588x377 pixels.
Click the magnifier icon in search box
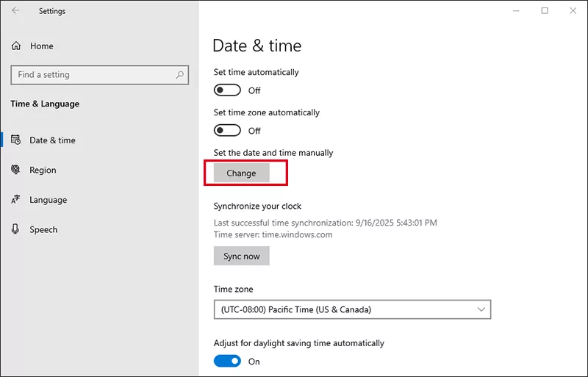pyautogui.click(x=179, y=75)
